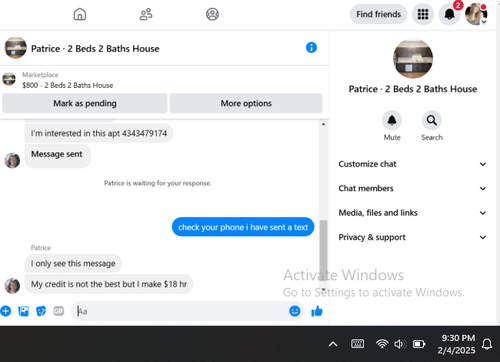This screenshot has height=362, width=500.
Task: Open the Groups icon in the top bar
Action: tap(212, 14)
